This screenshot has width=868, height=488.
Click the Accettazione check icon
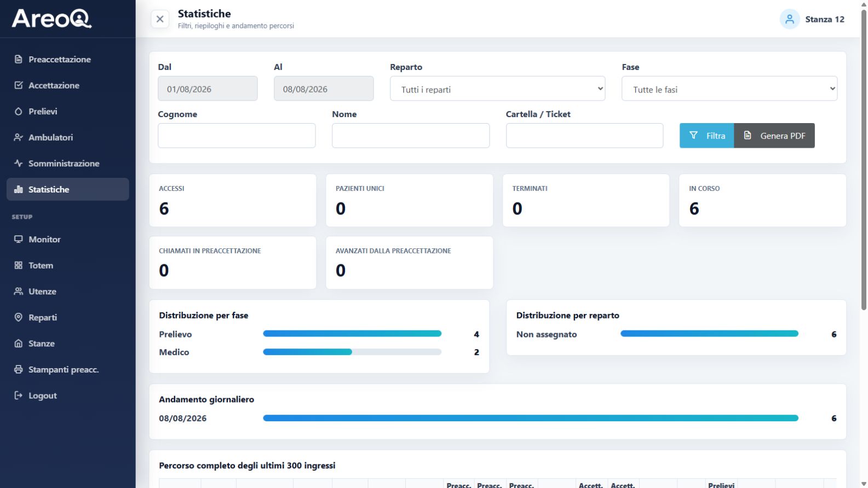tap(18, 85)
